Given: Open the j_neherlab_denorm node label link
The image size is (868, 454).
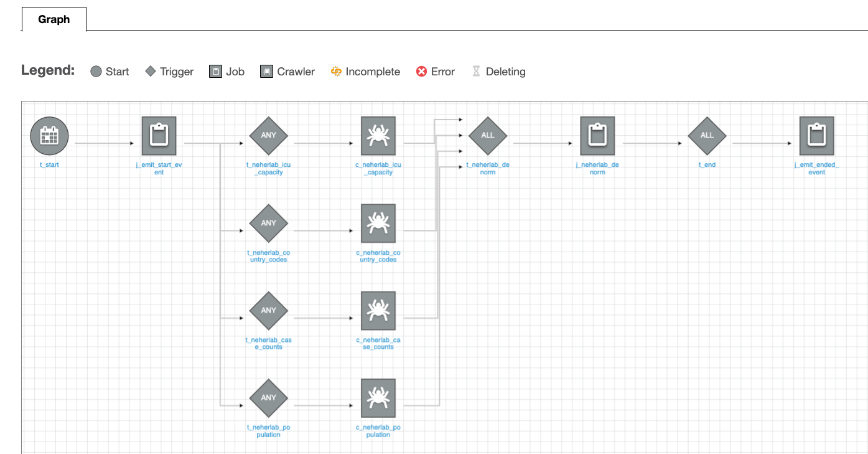Looking at the screenshot, I should tap(596, 168).
